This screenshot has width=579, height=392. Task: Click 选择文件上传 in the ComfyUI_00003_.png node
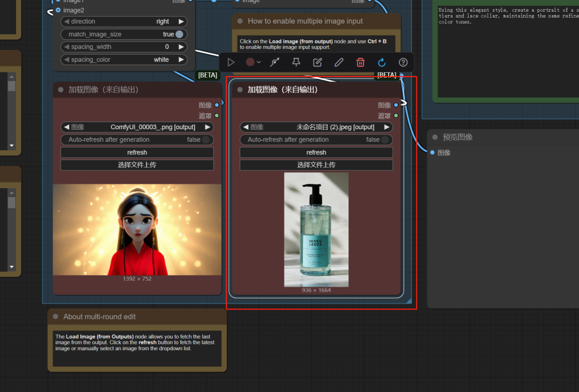(x=137, y=165)
